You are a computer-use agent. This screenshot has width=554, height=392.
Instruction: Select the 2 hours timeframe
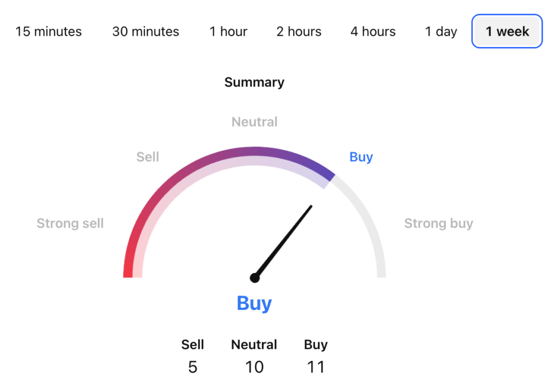click(298, 31)
